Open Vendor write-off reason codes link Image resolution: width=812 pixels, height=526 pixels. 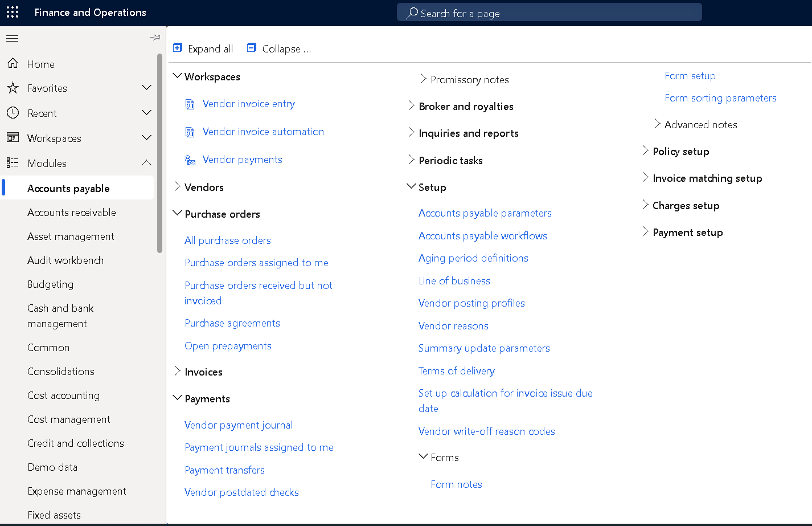pos(487,431)
